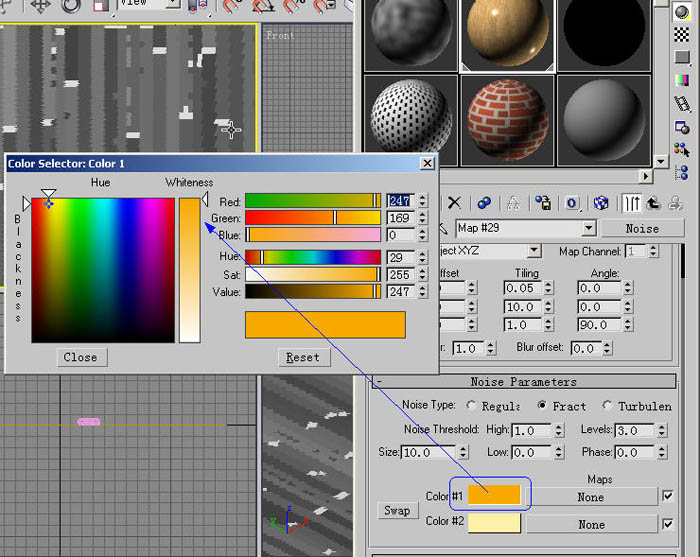The image size is (700, 557).
Task: Select the Regular noise type radio button
Action: tap(471, 405)
